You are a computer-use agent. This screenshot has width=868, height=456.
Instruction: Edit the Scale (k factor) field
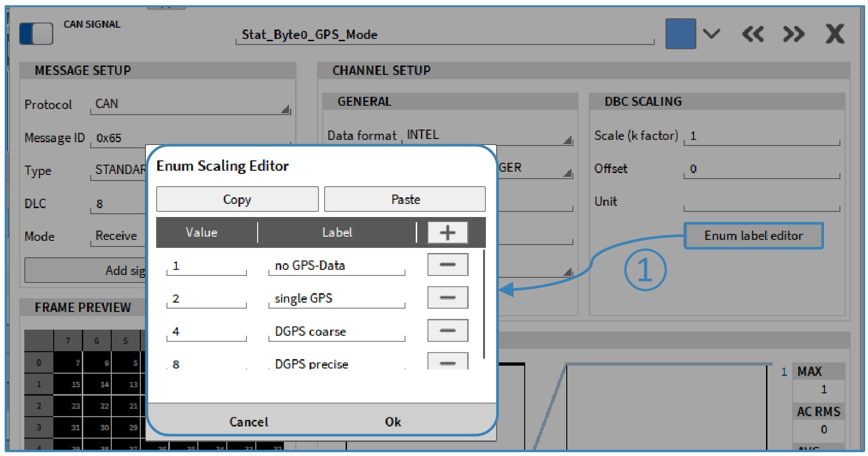coord(761,136)
